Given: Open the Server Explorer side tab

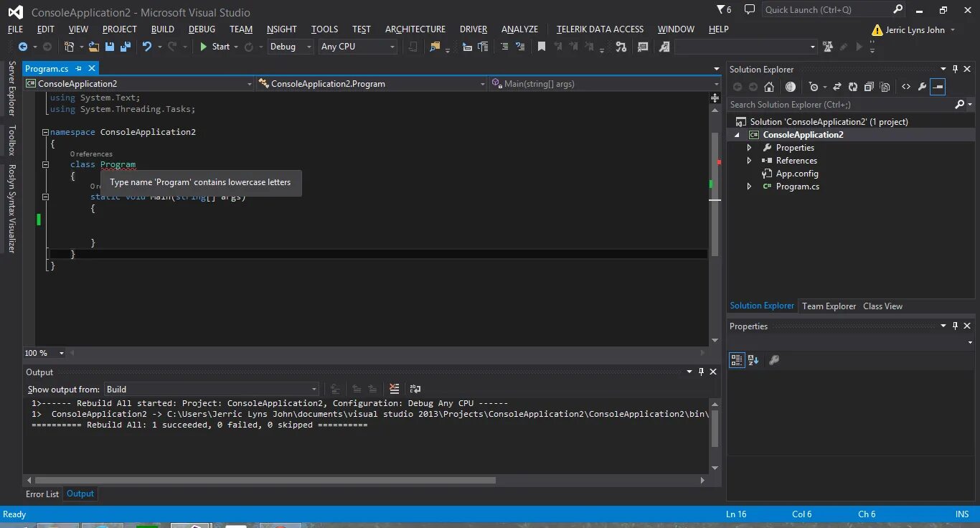Looking at the screenshot, I should 11,89.
